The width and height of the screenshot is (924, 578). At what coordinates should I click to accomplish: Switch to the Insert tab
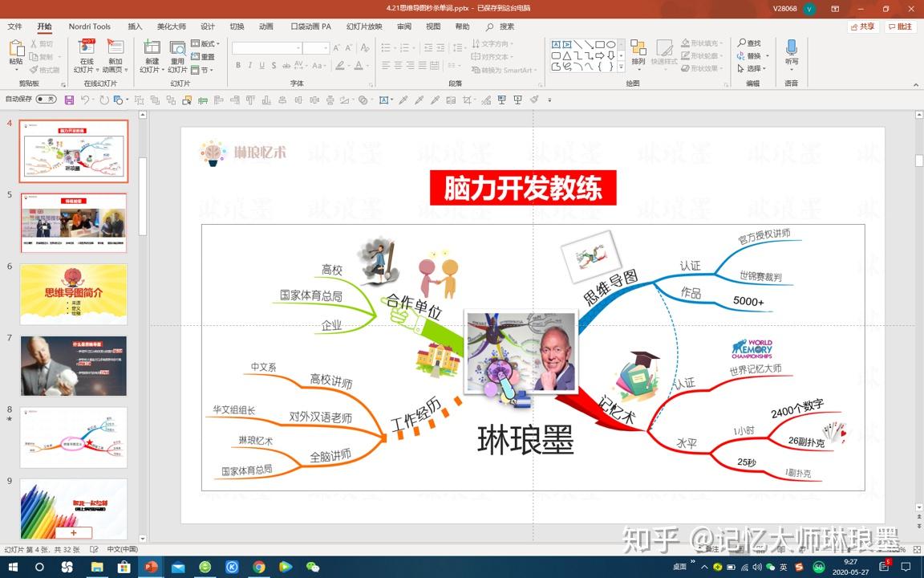[135, 26]
